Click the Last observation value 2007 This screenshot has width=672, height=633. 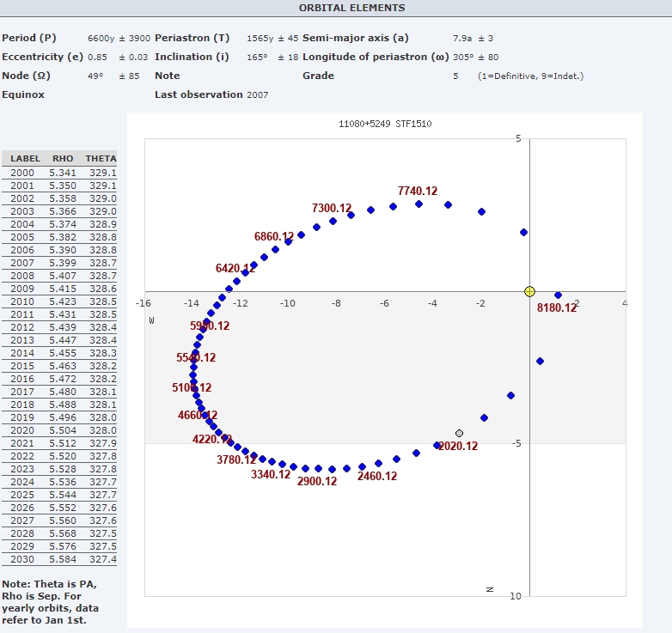click(257, 94)
